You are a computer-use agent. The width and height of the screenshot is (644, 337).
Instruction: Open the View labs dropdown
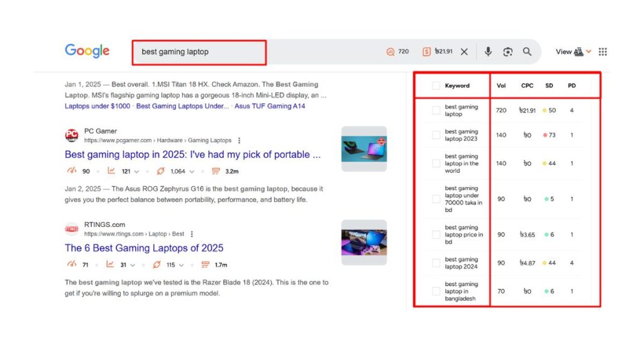pos(574,52)
